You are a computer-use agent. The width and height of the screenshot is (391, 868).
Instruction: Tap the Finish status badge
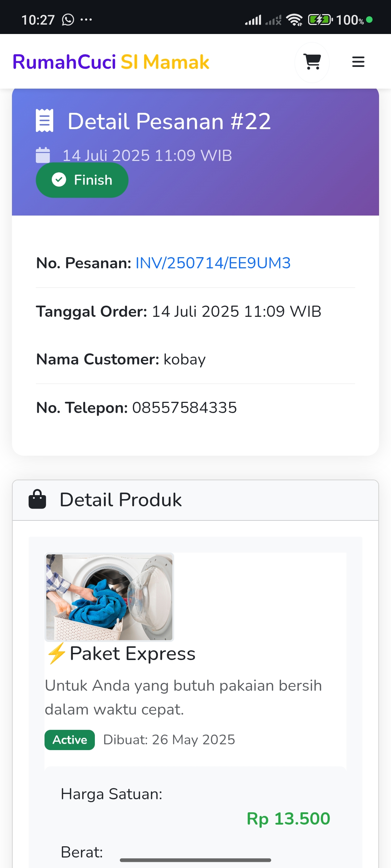point(82,180)
